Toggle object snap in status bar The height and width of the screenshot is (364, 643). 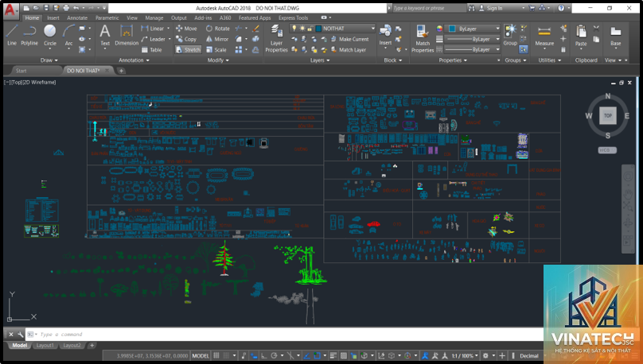pos(317,356)
